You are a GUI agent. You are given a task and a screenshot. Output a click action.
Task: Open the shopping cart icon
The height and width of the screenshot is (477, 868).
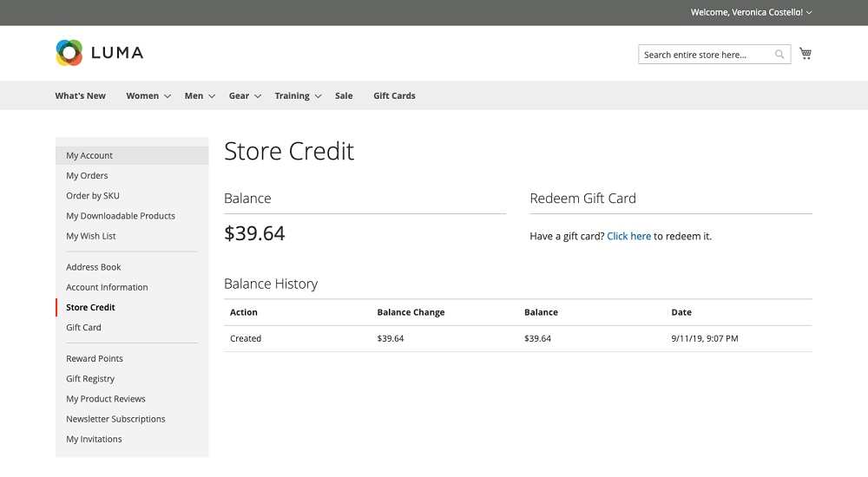click(x=806, y=54)
